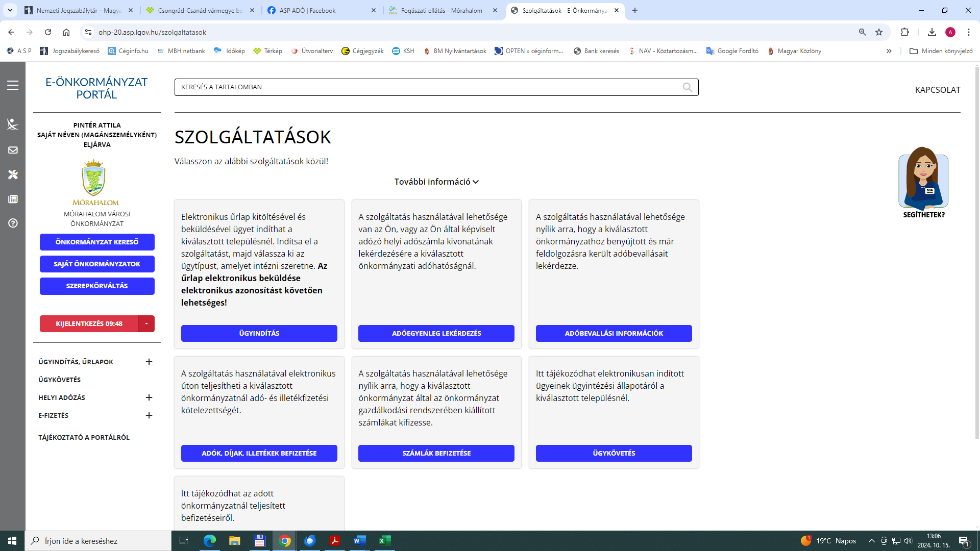
Task: Bookmark this page with star icon
Action: (879, 32)
